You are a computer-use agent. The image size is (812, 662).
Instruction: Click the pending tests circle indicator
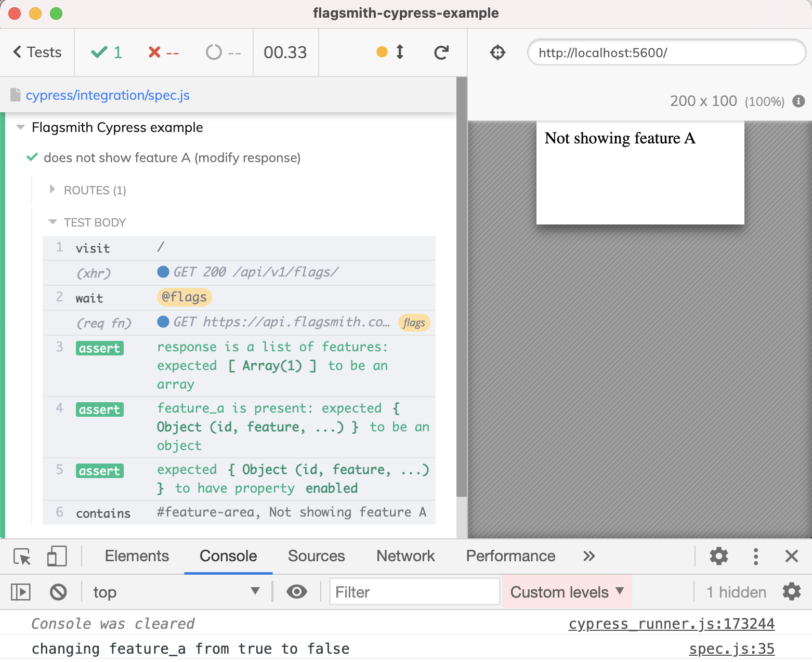click(x=224, y=52)
